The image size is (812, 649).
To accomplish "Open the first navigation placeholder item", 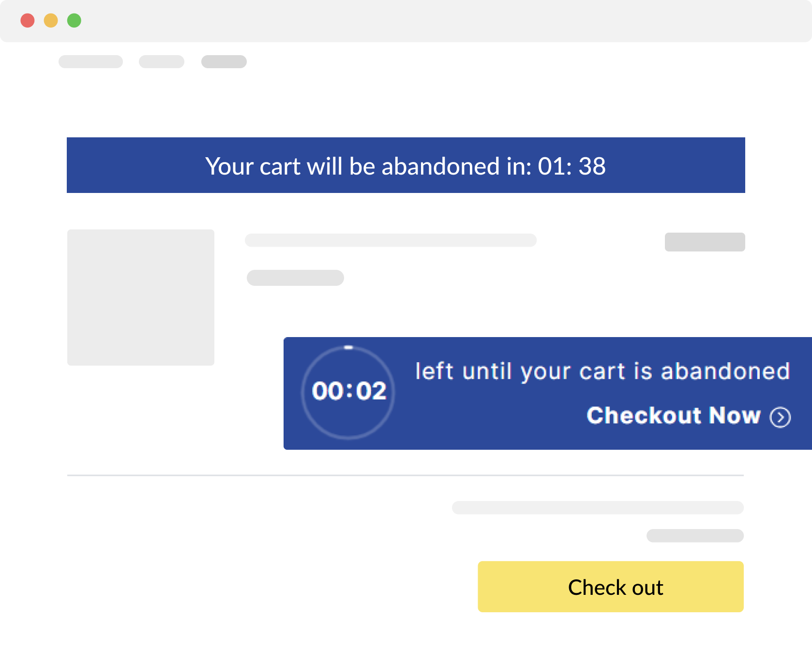I will tap(90, 62).
